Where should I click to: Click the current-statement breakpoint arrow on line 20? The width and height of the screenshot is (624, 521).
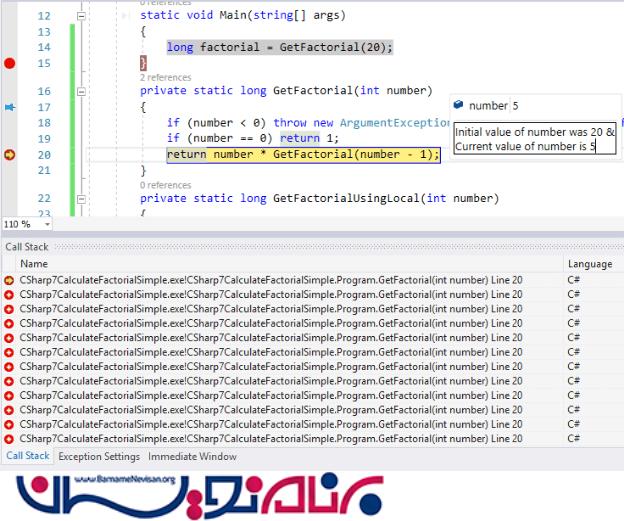point(10,154)
